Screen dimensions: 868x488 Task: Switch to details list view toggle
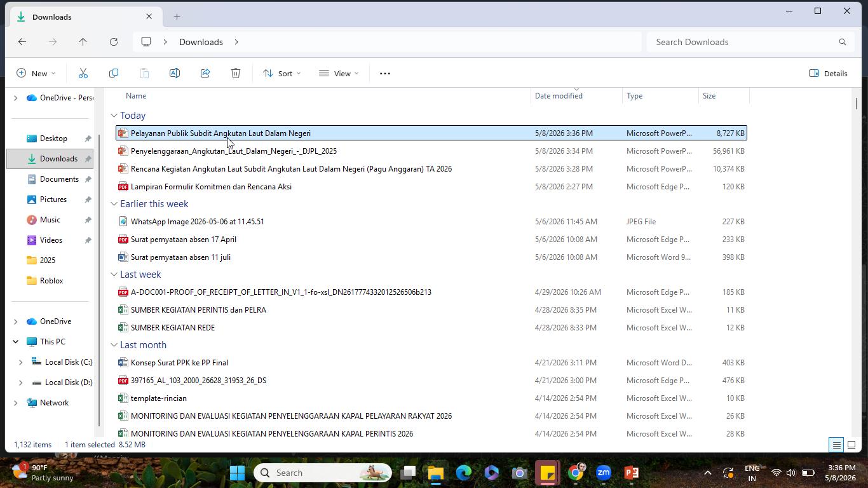(x=836, y=445)
